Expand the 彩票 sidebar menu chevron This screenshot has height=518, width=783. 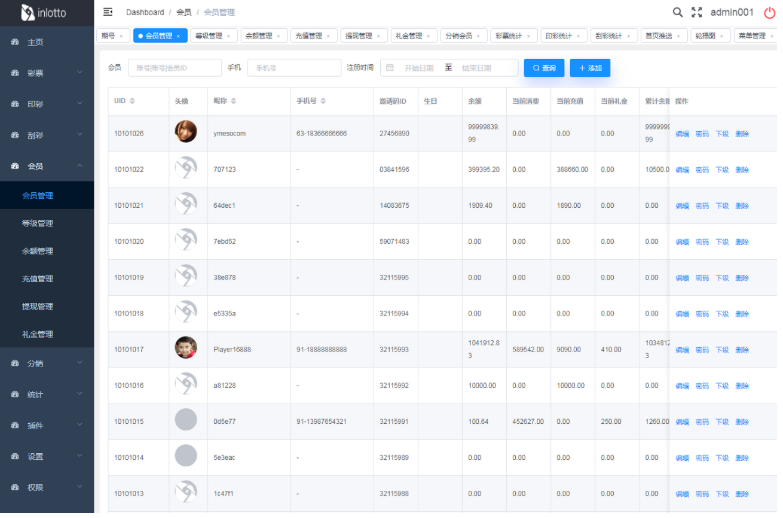tap(80, 72)
